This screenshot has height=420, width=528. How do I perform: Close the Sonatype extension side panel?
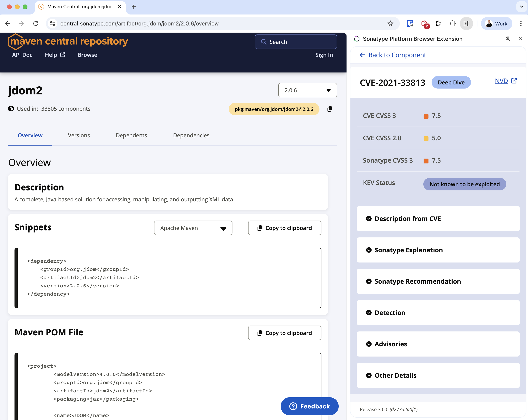coord(520,39)
